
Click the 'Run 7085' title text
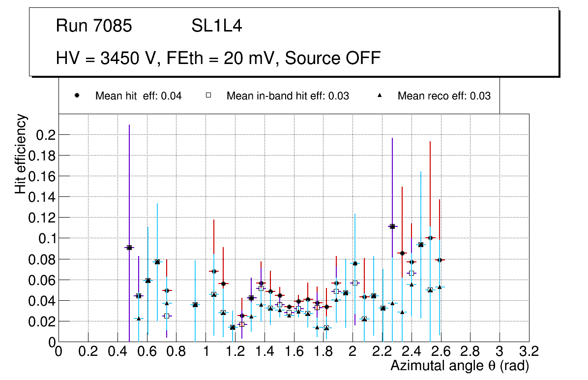click(x=94, y=26)
